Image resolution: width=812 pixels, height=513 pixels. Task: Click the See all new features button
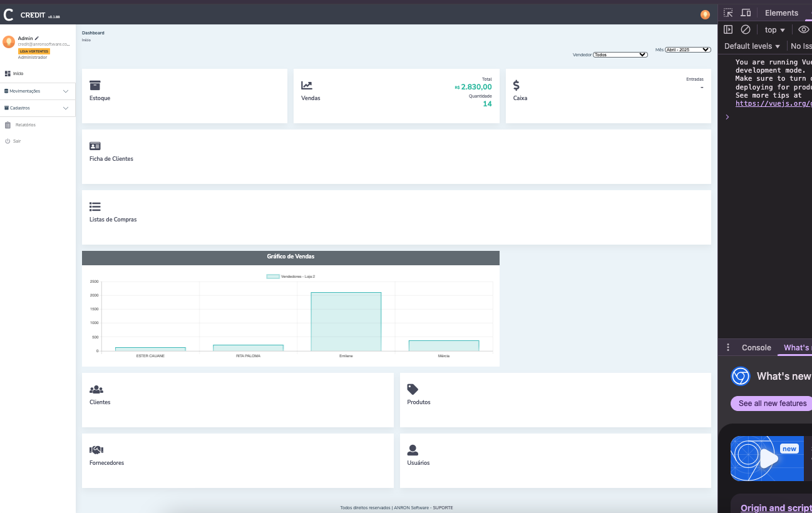pyautogui.click(x=772, y=404)
